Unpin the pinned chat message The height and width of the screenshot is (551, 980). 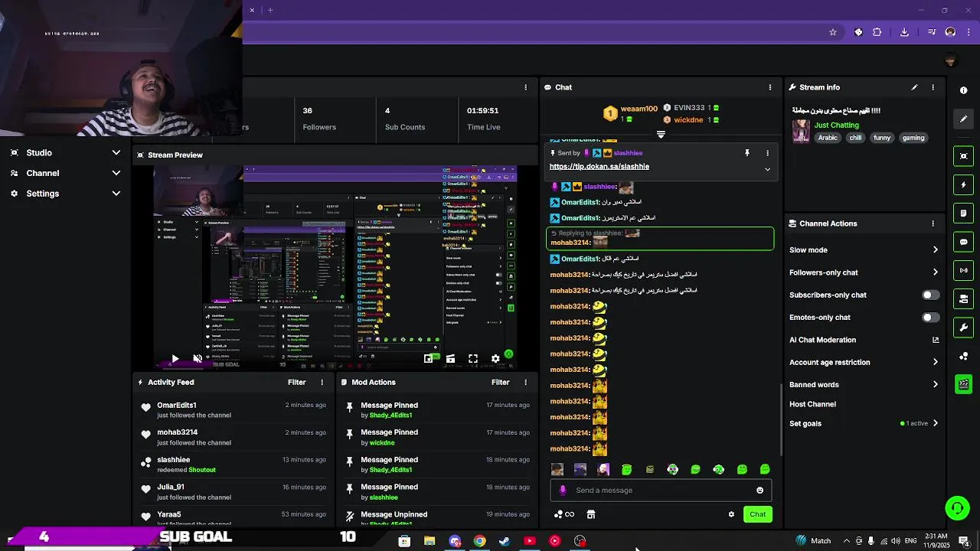[x=747, y=153]
